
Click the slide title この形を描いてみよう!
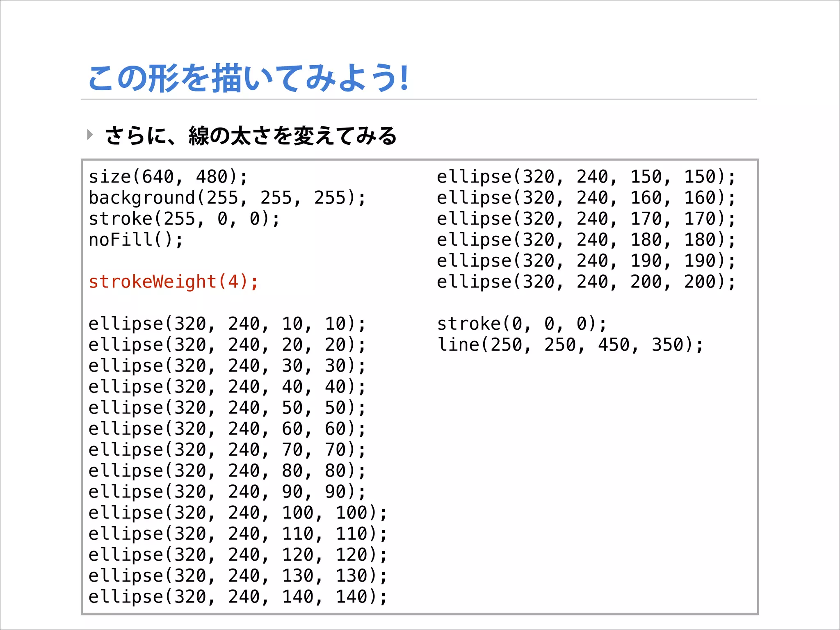point(248,78)
